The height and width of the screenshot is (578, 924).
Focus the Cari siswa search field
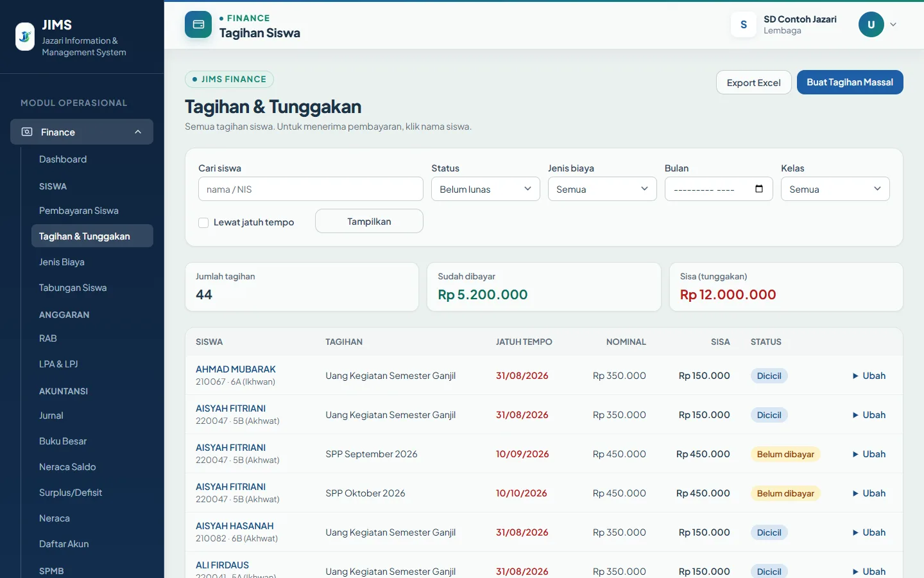[311, 189]
